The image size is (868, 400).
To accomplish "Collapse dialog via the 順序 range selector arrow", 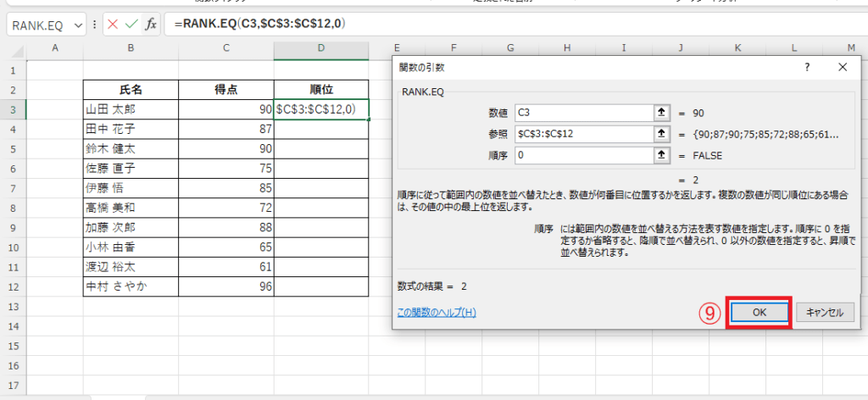I will point(660,156).
